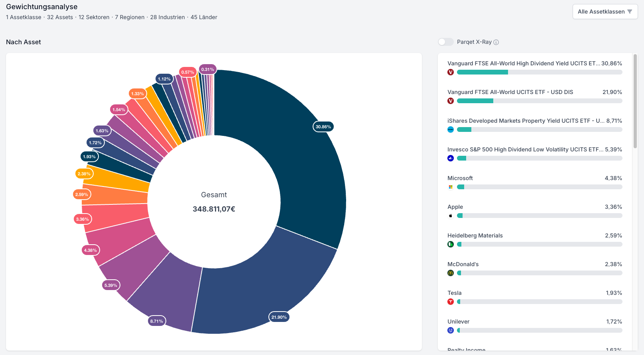Viewport: 644px width, 355px height.
Task: Click the 8.71% label on donut chart
Action: click(156, 321)
